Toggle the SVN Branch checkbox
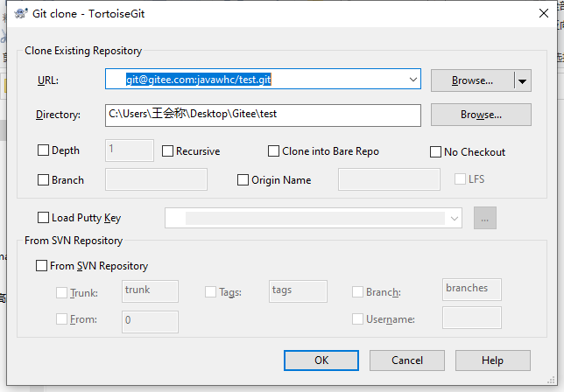Viewport: 564px width, 392px height. click(357, 291)
